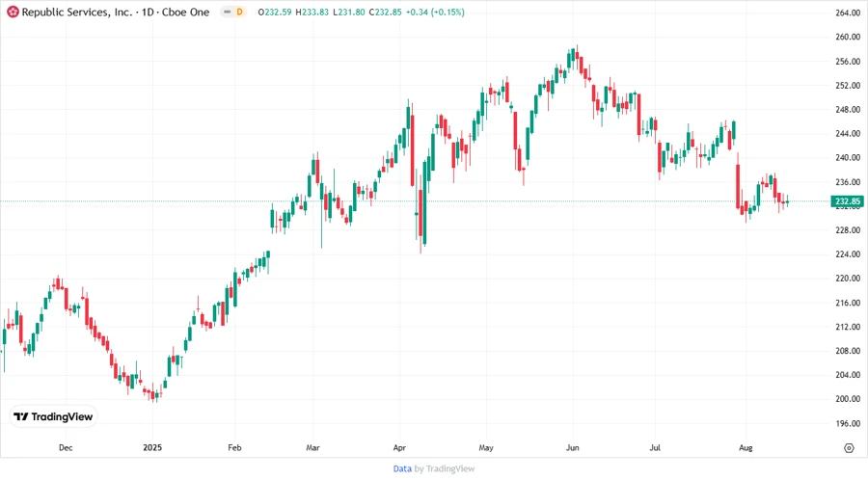Click the 220.00 price axis label
Image resolution: width=868 pixels, height=480 pixels.
click(848, 279)
